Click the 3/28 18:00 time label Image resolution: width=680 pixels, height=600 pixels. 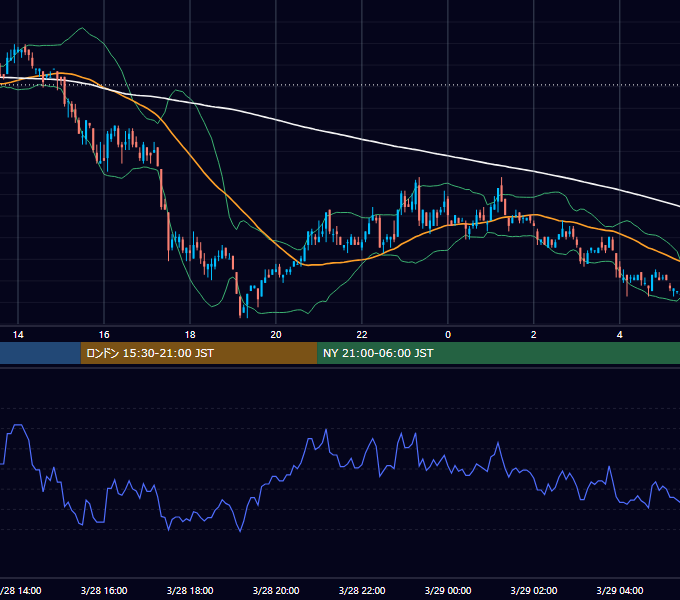pyautogui.click(x=190, y=590)
